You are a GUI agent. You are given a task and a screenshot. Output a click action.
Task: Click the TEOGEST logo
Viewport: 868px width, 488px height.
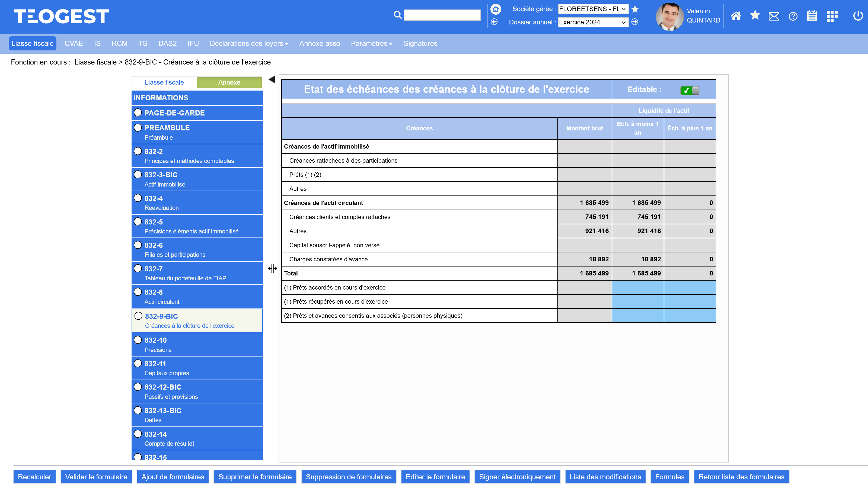point(61,16)
